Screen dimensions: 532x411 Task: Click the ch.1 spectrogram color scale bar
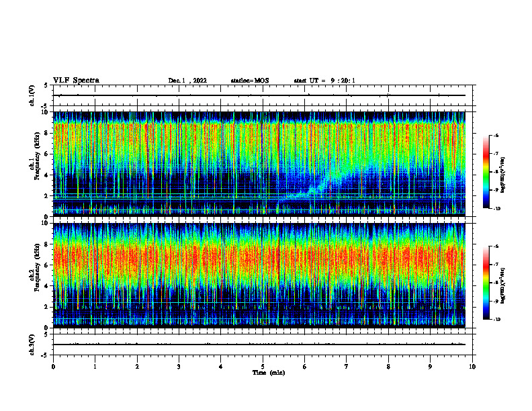point(486,172)
